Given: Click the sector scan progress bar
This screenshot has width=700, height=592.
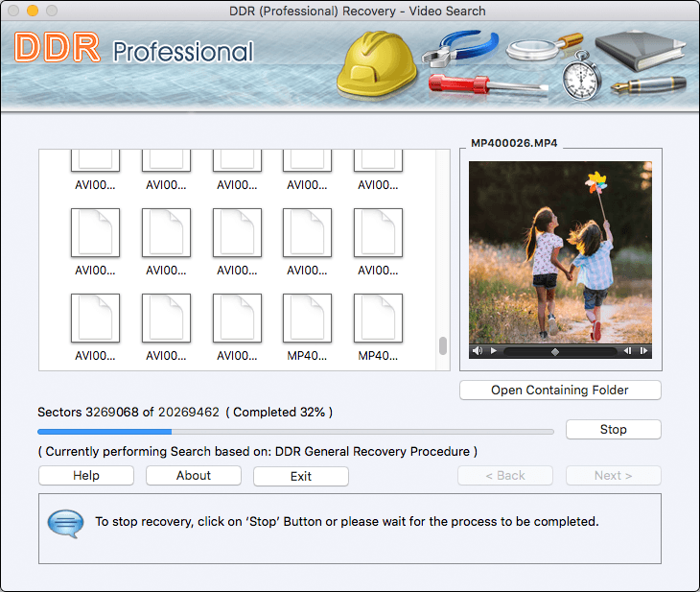Looking at the screenshot, I should (295, 432).
